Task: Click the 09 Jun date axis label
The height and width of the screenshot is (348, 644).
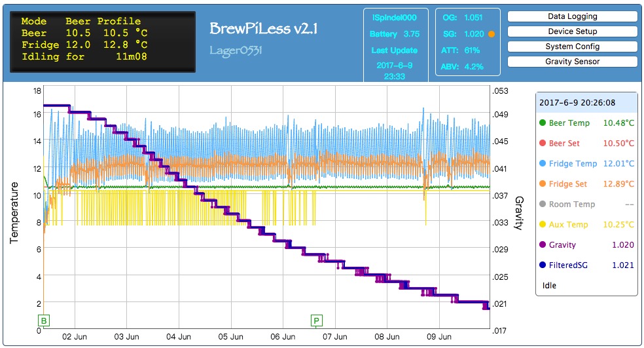Action: (x=438, y=337)
